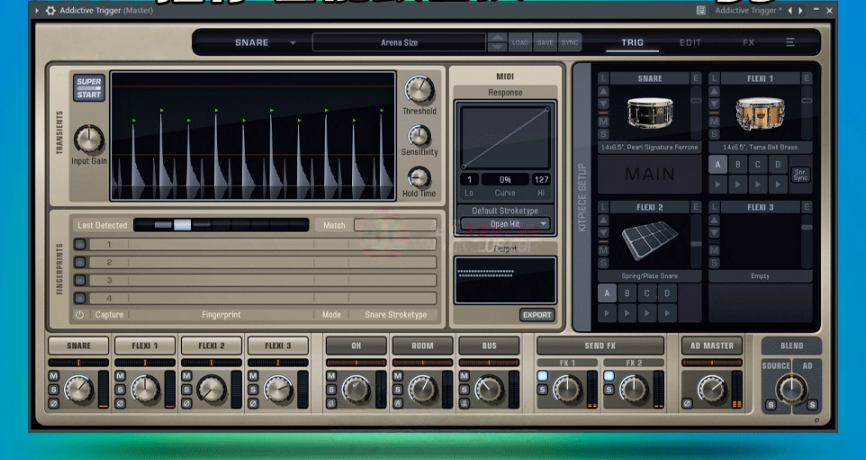Click the LOAD preset button
This screenshot has width=866, height=460.
pyautogui.click(x=520, y=43)
